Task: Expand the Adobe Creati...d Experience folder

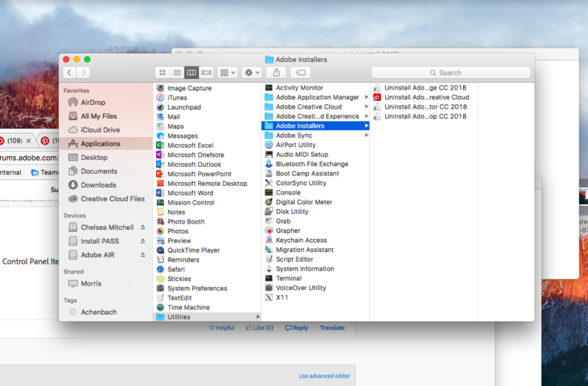Action: pyautogui.click(x=367, y=116)
